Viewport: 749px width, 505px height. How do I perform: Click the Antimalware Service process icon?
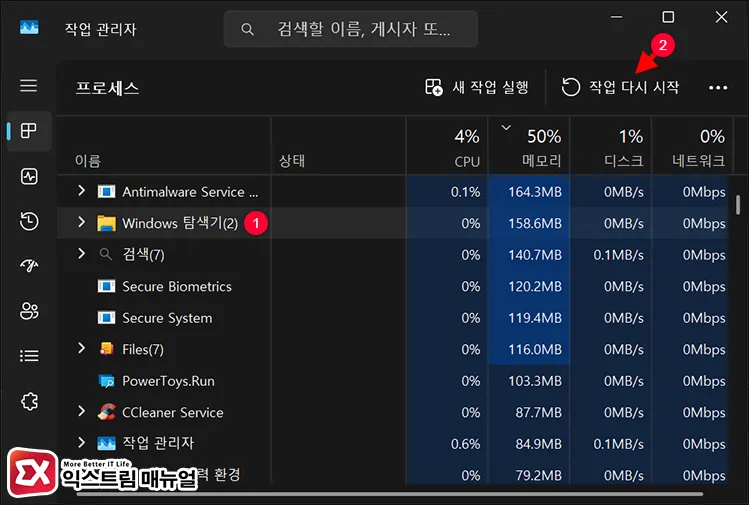click(x=106, y=192)
